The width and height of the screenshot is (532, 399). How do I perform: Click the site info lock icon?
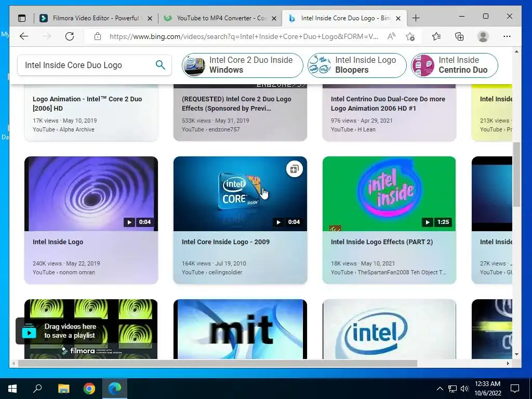point(97,36)
